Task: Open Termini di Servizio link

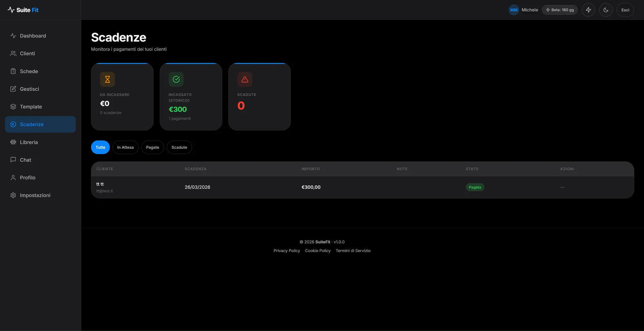Action: click(x=353, y=251)
